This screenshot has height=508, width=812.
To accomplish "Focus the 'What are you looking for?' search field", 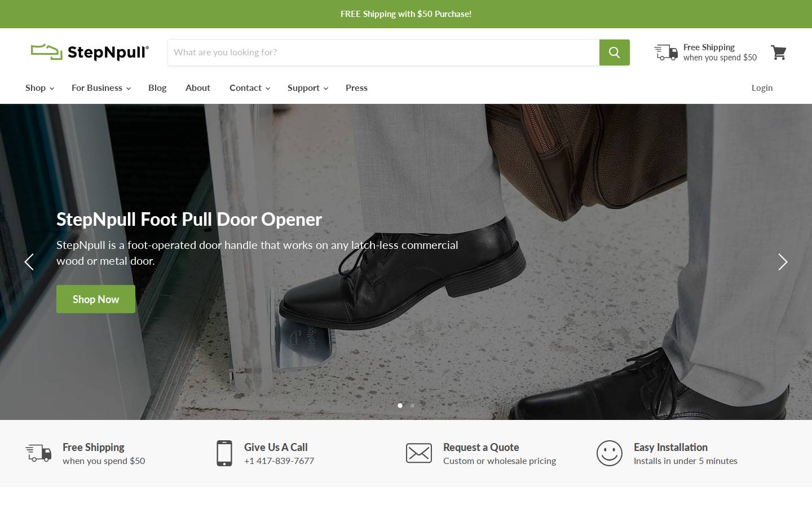I will click(383, 52).
